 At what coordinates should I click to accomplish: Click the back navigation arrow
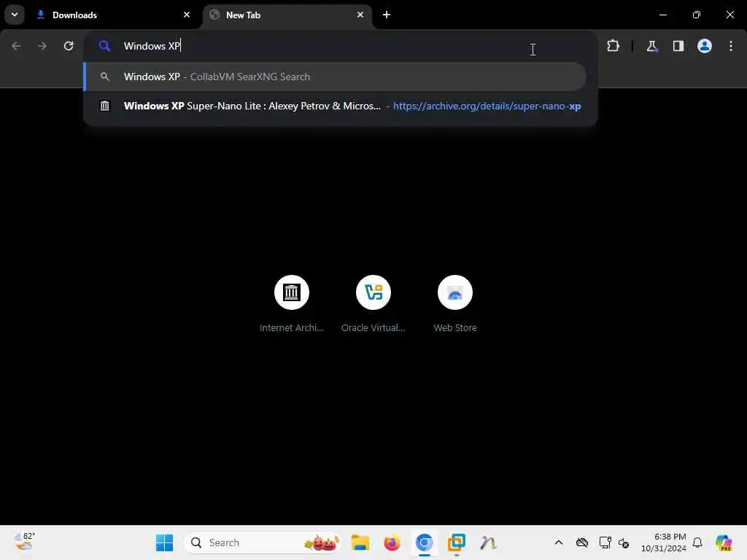(16, 46)
